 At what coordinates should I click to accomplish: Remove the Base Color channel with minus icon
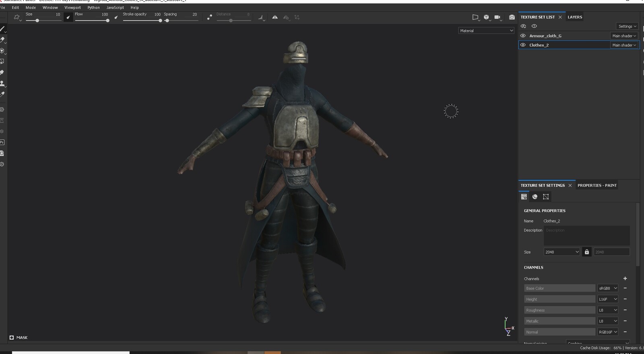625,288
